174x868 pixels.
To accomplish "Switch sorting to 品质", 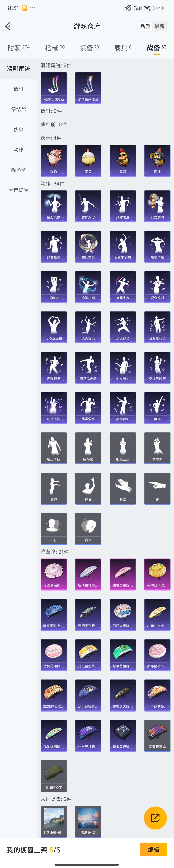I will tap(145, 26).
